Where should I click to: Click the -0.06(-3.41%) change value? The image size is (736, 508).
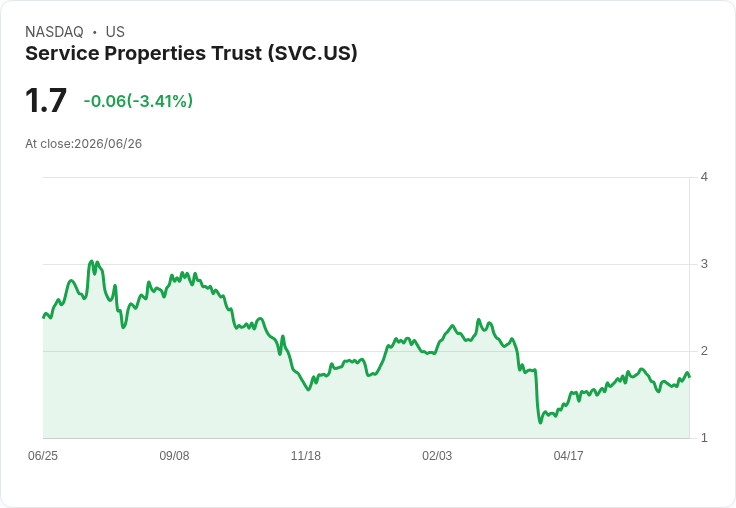(138, 101)
